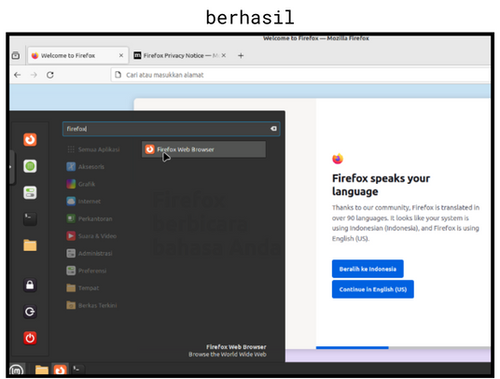Open Firefox from menu favorites sidebar

[x=30, y=139]
